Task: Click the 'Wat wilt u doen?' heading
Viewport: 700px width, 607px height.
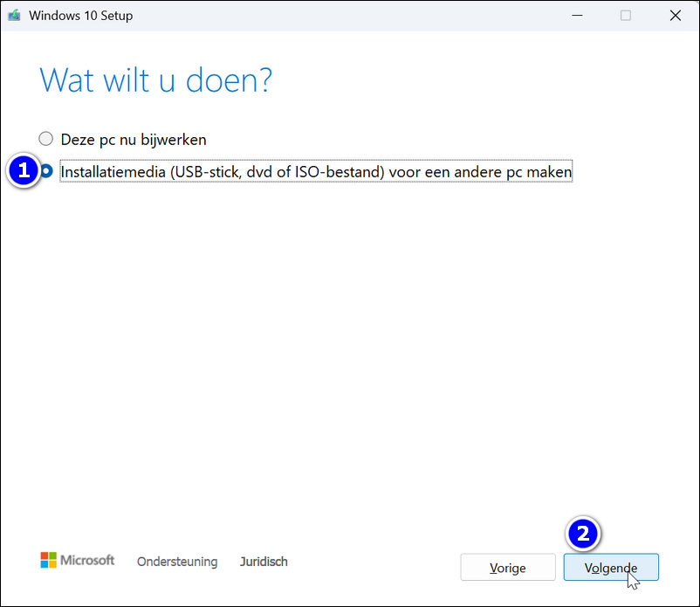Action: click(x=156, y=80)
